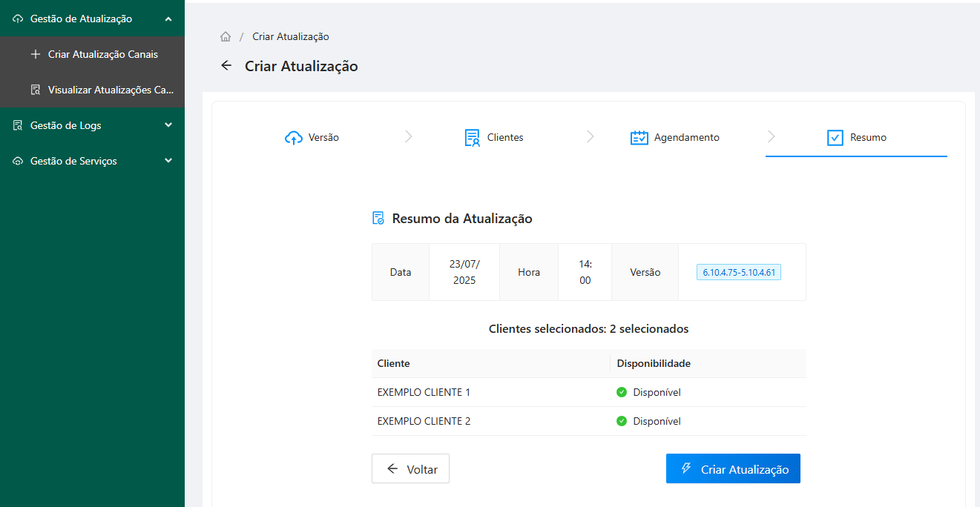Screen dimensions: 980x507
Task: Expand the Gestão de Logs menu
Action: [x=168, y=125]
